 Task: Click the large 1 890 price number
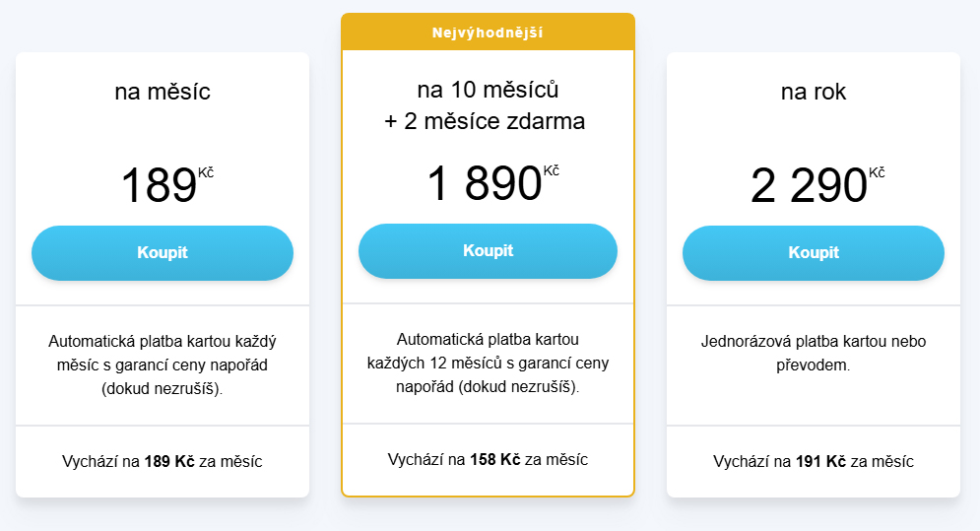click(484, 183)
